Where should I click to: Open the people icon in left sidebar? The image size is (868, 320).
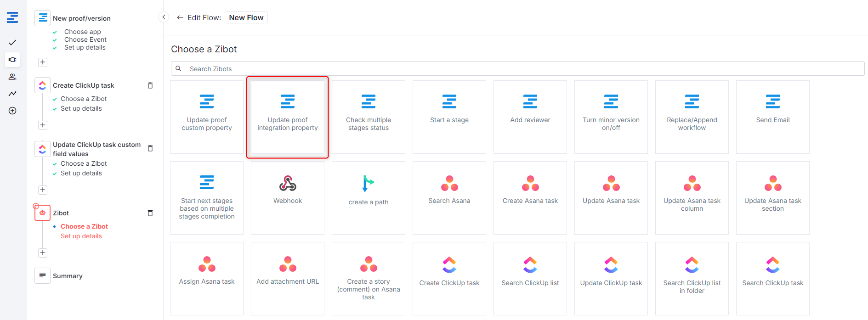(12, 77)
